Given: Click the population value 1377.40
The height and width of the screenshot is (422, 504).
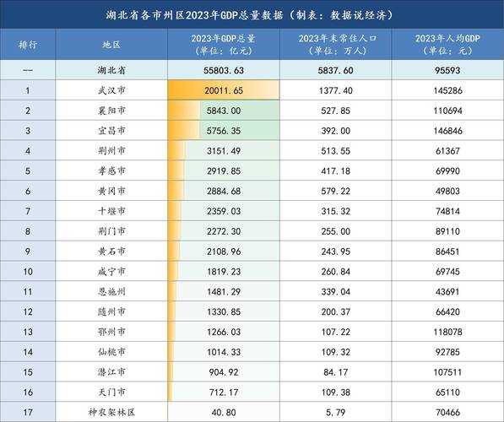Looking at the screenshot, I should [x=335, y=90].
